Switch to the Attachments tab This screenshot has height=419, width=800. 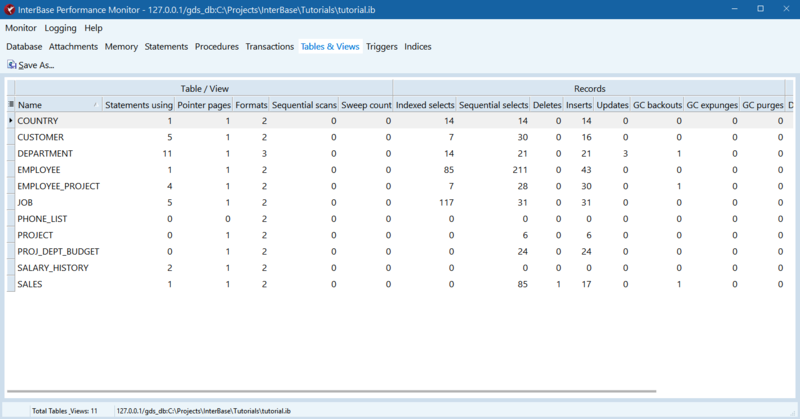[73, 46]
